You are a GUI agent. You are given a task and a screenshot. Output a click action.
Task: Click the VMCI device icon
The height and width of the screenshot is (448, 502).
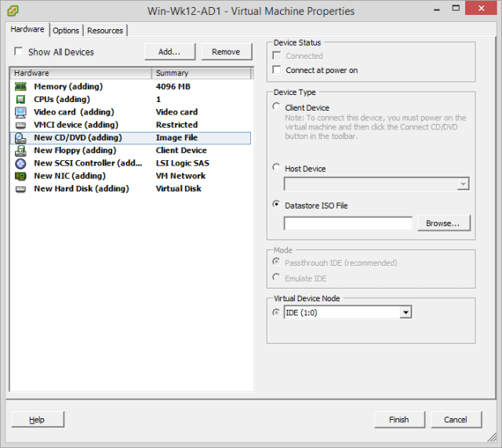click(x=20, y=125)
